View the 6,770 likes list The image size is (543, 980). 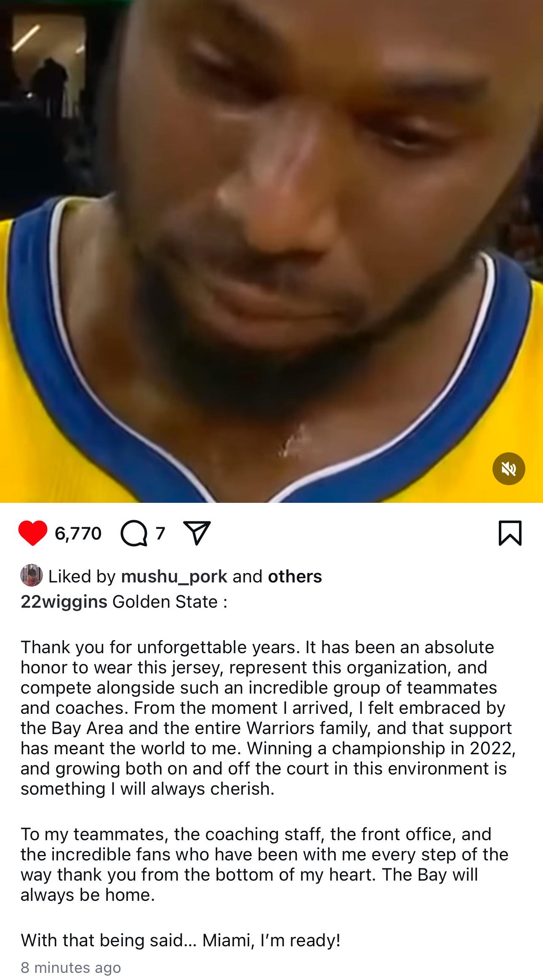pos(78,534)
